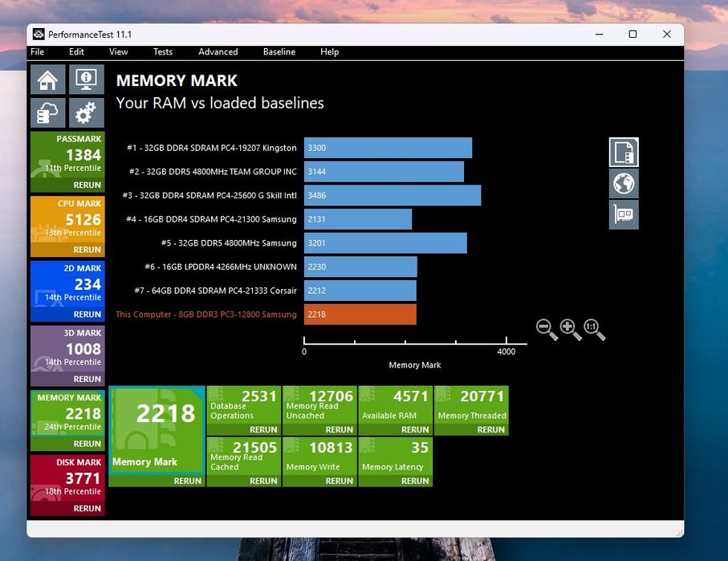Click the export results document icon
This screenshot has height=561, width=728.
click(624, 152)
